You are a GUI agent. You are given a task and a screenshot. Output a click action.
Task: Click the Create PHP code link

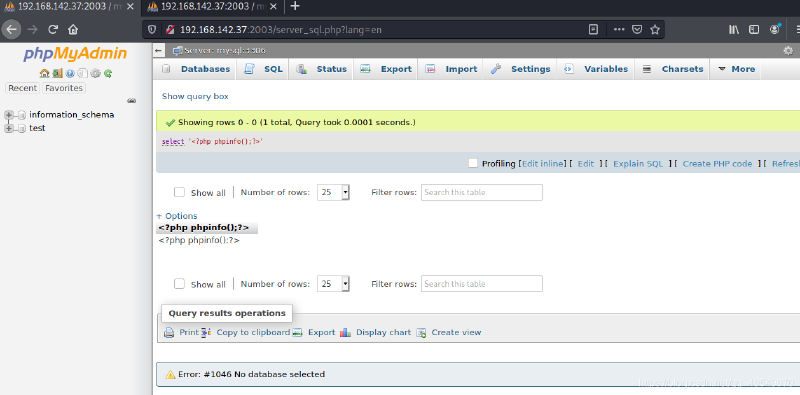tap(717, 164)
